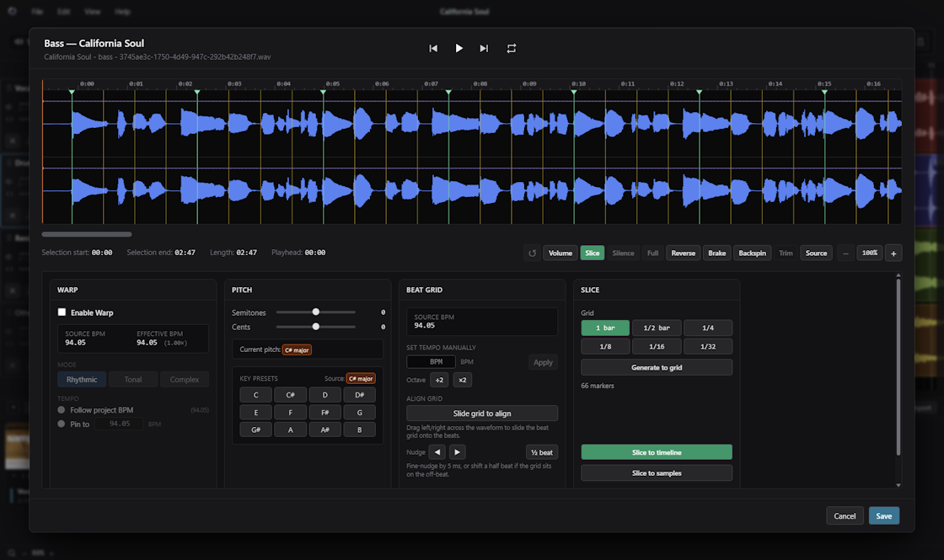
Task: Select the Slice tool
Action: pyautogui.click(x=593, y=253)
